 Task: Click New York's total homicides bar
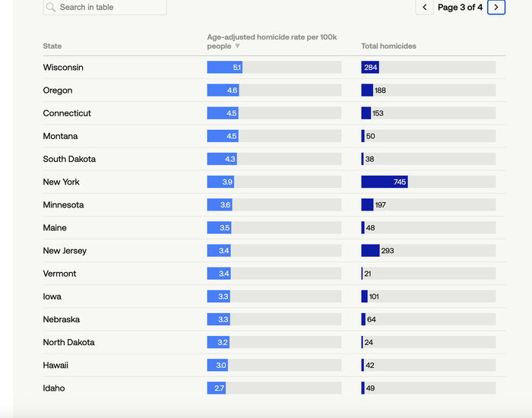tap(384, 182)
